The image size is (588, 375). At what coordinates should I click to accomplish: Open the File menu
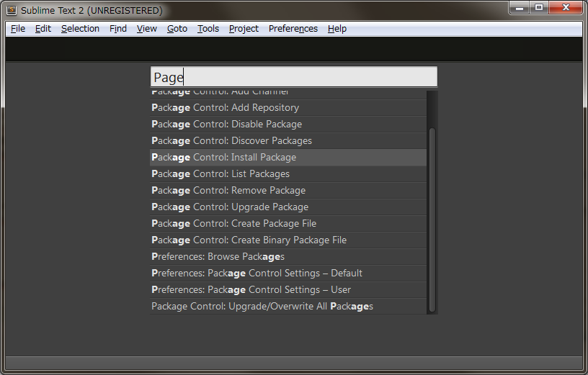coord(17,29)
